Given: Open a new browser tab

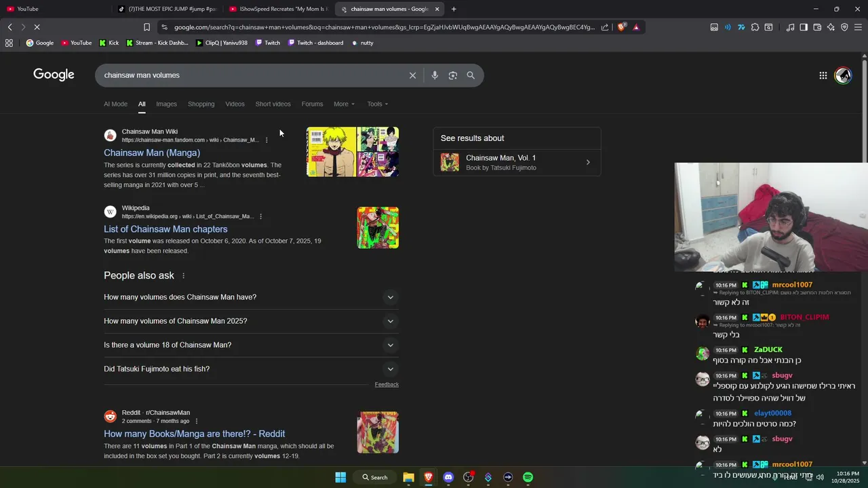Looking at the screenshot, I should click(454, 9).
